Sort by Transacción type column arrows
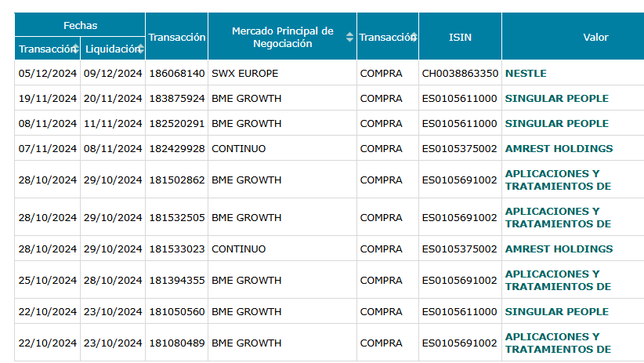Screen dimensions: 644x363 point(414,37)
